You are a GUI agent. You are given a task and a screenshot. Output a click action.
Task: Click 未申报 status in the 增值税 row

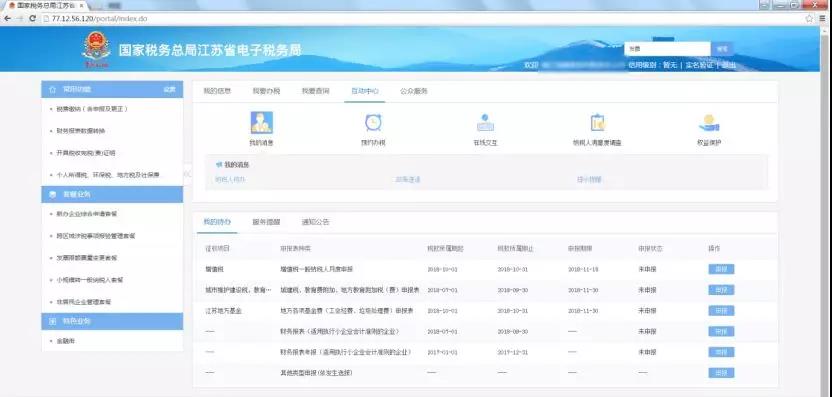pos(647,269)
